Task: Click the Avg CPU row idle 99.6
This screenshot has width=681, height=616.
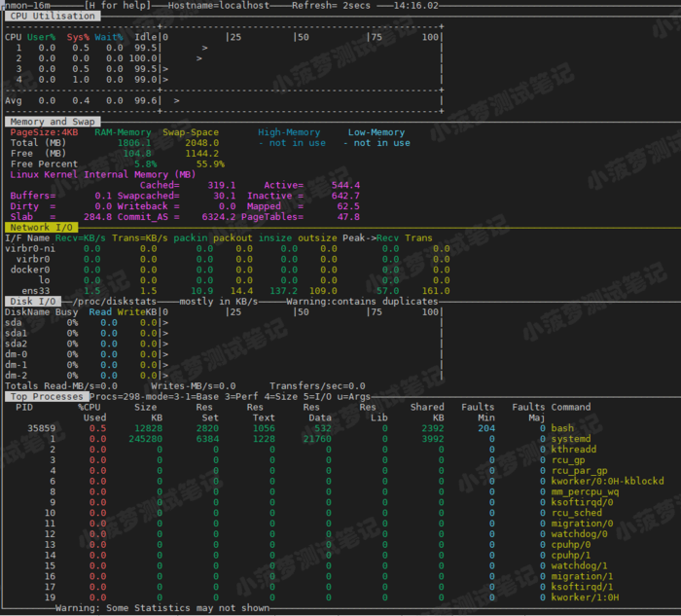Action: click(146, 101)
